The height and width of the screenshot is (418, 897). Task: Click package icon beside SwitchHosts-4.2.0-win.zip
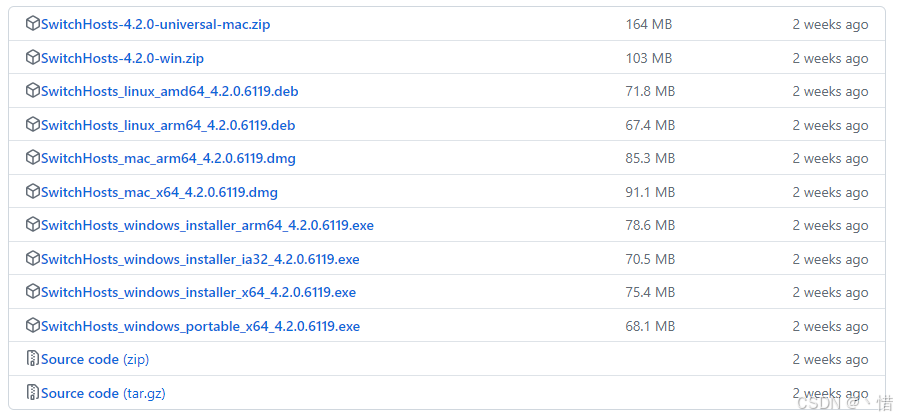(33, 58)
